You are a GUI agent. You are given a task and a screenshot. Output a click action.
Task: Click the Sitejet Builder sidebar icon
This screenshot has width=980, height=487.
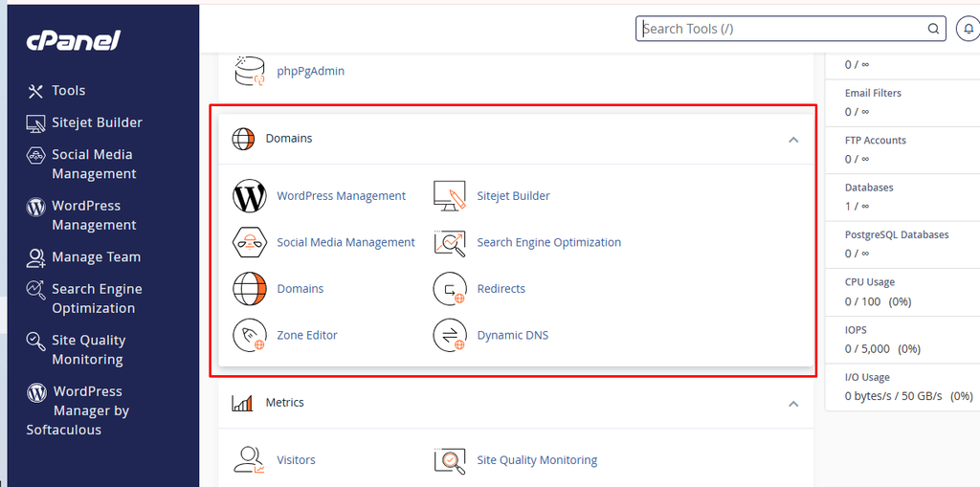coord(35,123)
